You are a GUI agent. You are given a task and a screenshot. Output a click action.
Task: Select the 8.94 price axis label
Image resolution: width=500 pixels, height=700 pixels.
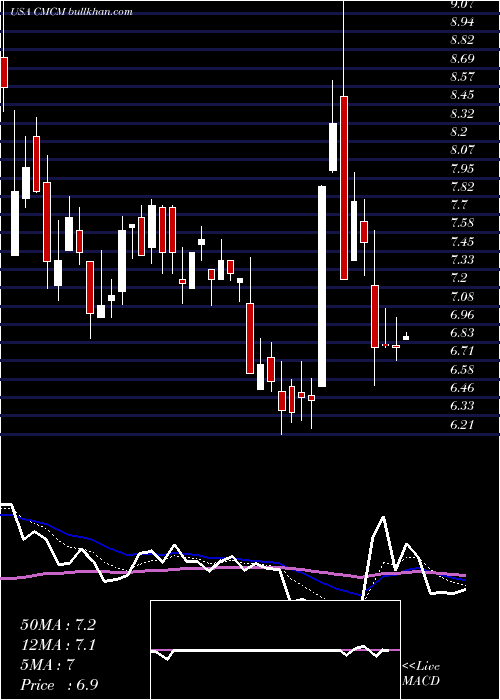462,22
